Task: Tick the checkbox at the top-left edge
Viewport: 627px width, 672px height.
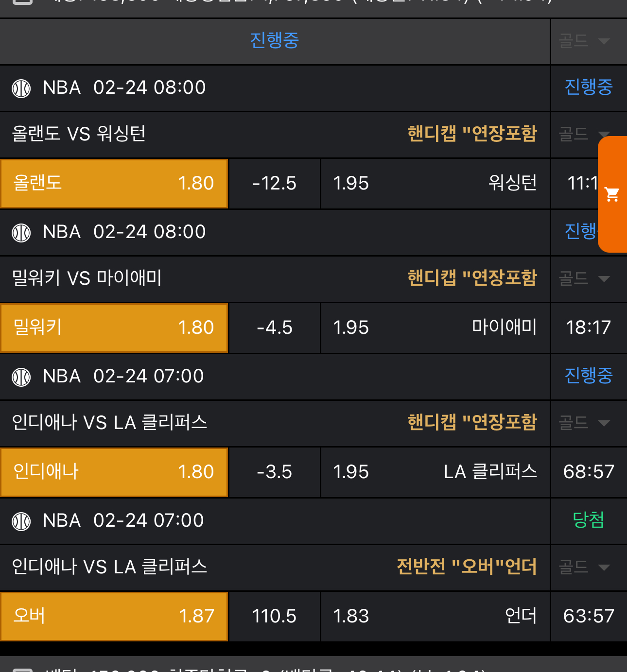Action: (x=22, y=2)
